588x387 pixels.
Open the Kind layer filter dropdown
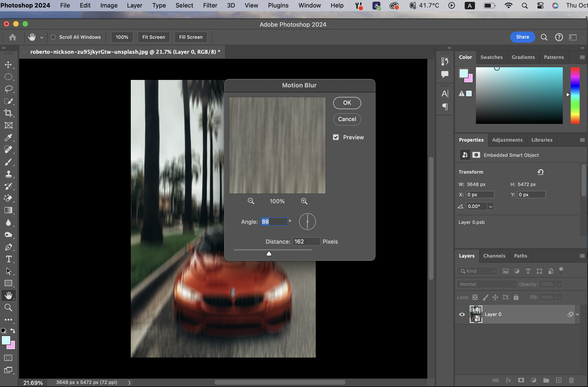[x=477, y=271]
